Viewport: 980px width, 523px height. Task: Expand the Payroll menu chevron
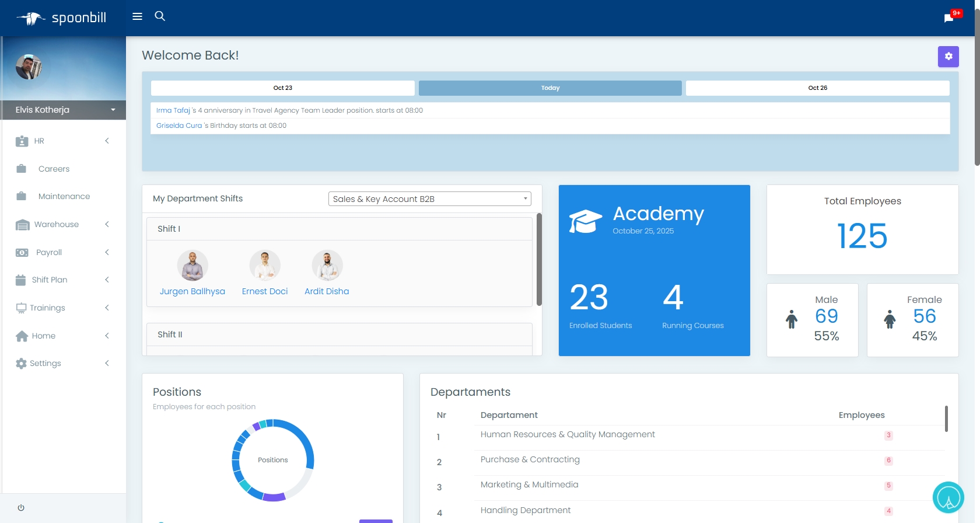pos(107,252)
